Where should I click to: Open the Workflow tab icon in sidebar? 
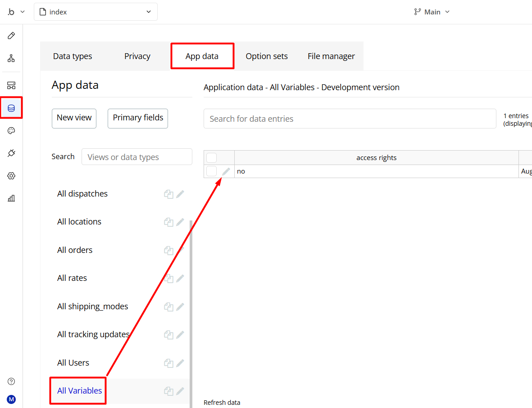click(11, 58)
